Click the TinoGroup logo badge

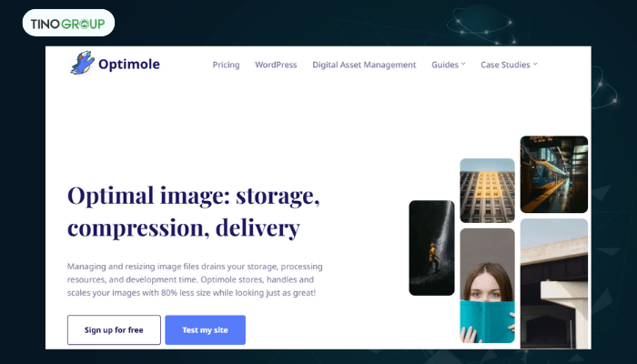click(68, 23)
